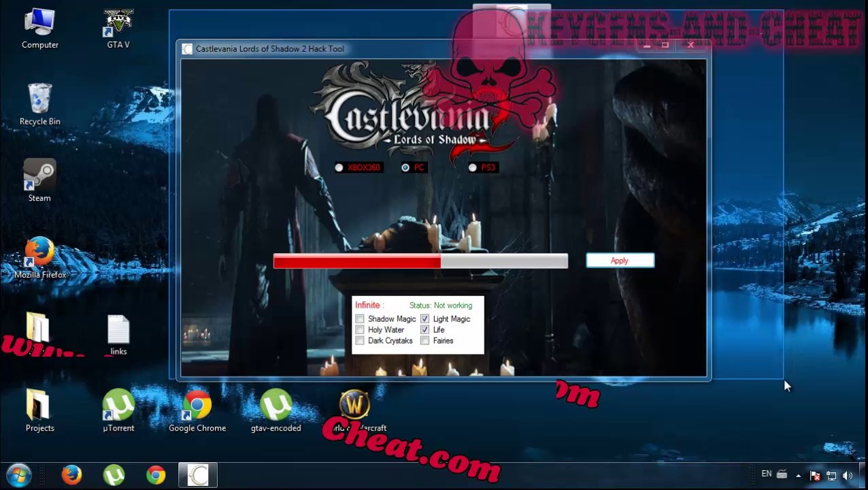Show hidden tray icons
The width and height of the screenshot is (868, 490).
798,476
